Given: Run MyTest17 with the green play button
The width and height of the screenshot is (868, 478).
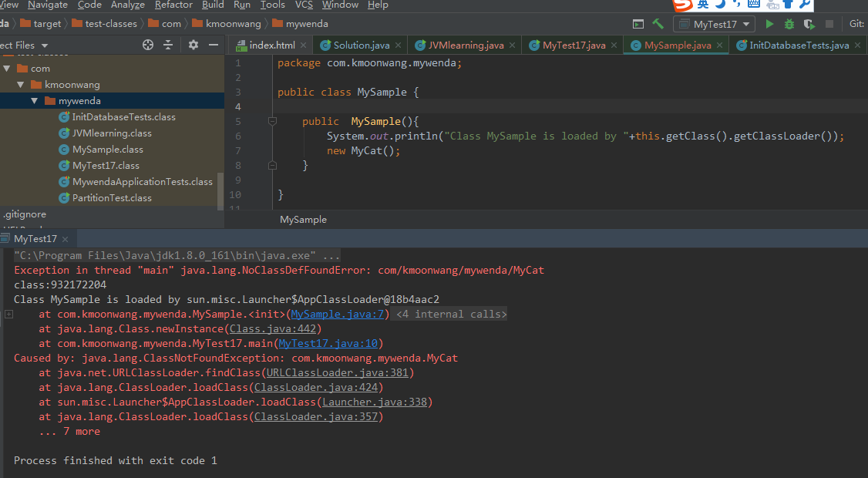Looking at the screenshot, I should point(769,24).
